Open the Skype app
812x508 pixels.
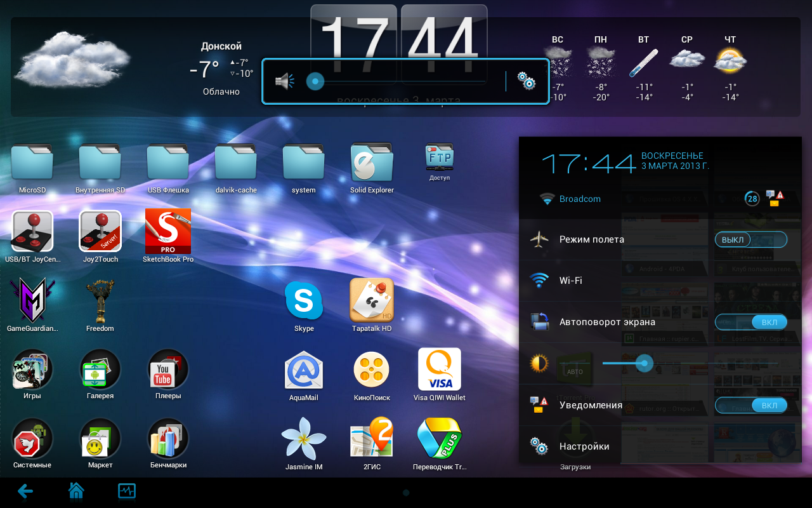click(304, 300)
